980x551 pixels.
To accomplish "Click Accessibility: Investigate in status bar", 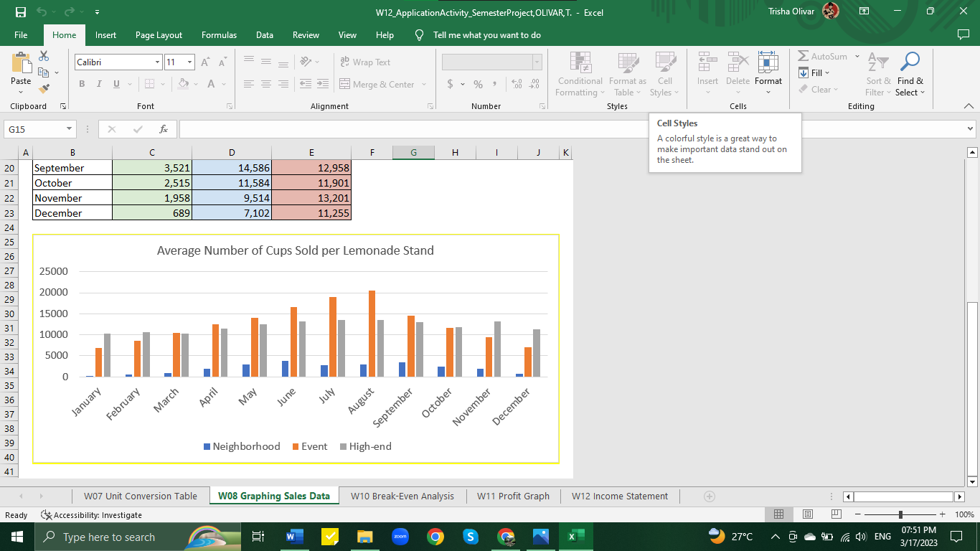I will click(92, 515).
